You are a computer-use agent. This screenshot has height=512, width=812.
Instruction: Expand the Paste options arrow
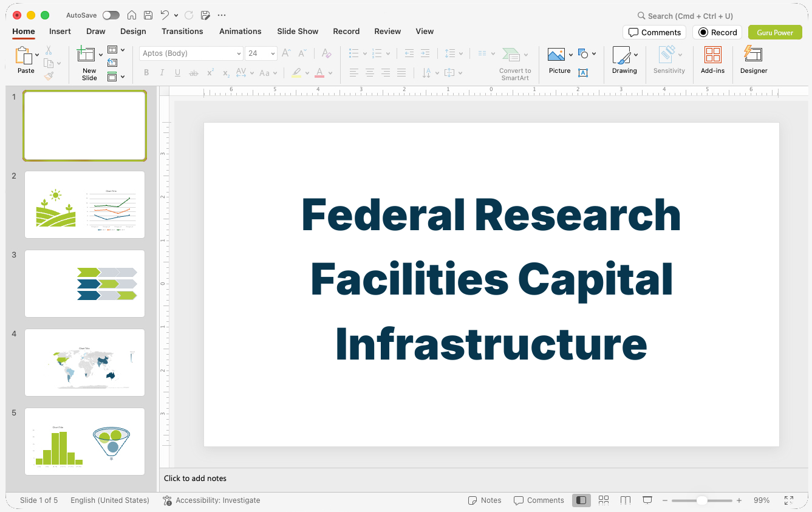[38, 55]
